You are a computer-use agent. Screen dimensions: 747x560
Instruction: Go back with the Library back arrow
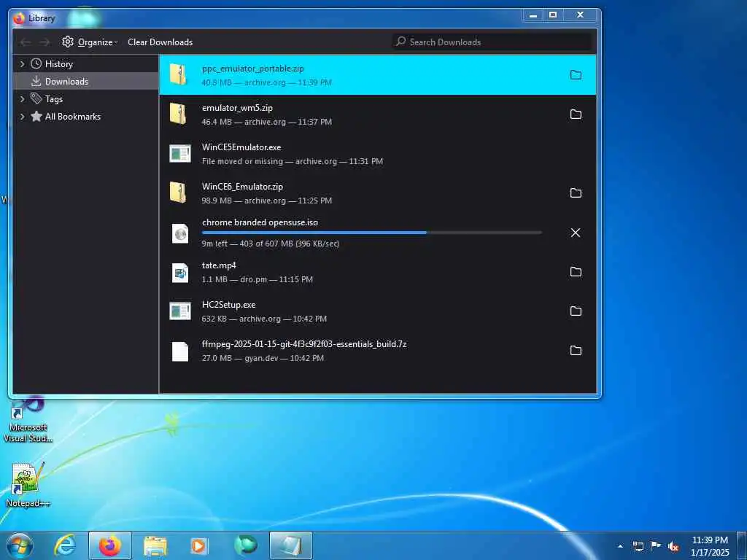(26, 42)
